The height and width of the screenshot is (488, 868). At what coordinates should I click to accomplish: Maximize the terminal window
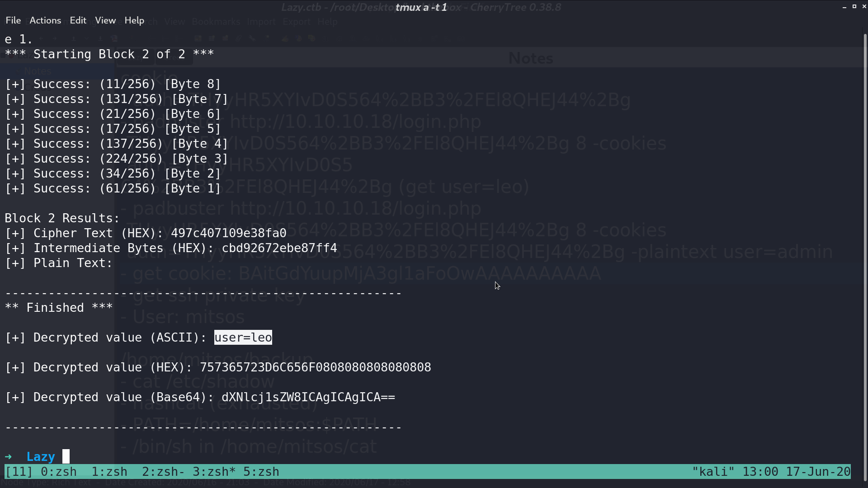coord(854,6)
